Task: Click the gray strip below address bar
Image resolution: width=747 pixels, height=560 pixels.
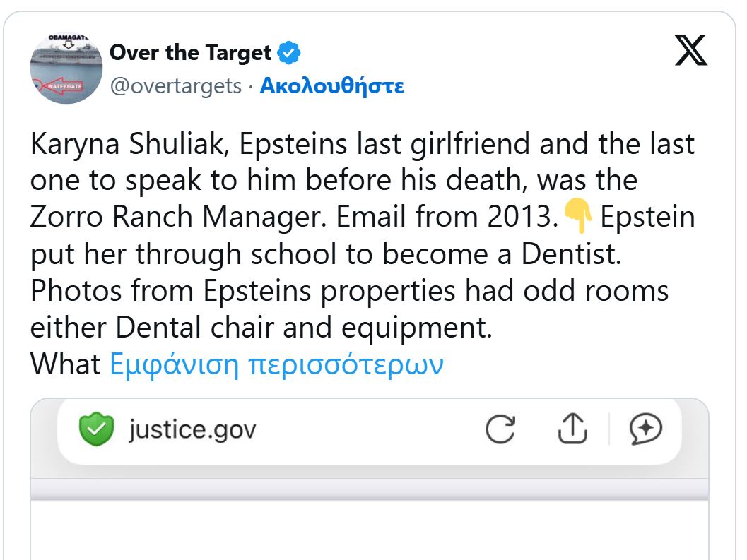Action: coord(369,489)
